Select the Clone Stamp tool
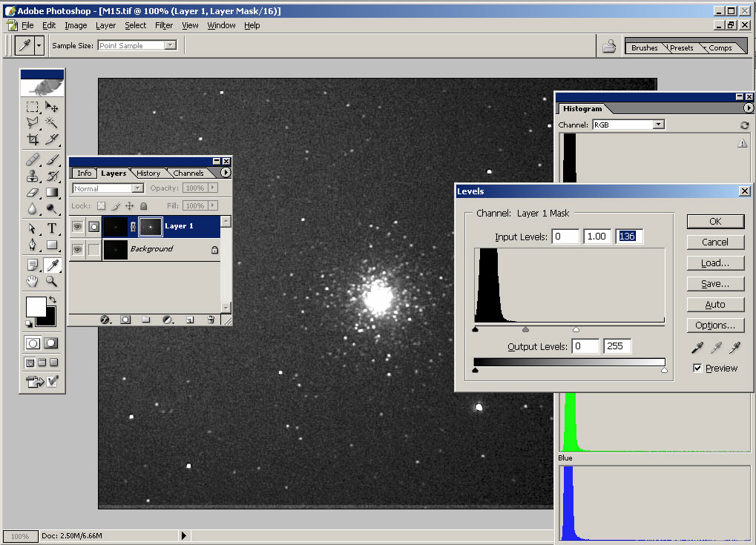The height and width of the screenshot is (545, 756). pos(33,176)
